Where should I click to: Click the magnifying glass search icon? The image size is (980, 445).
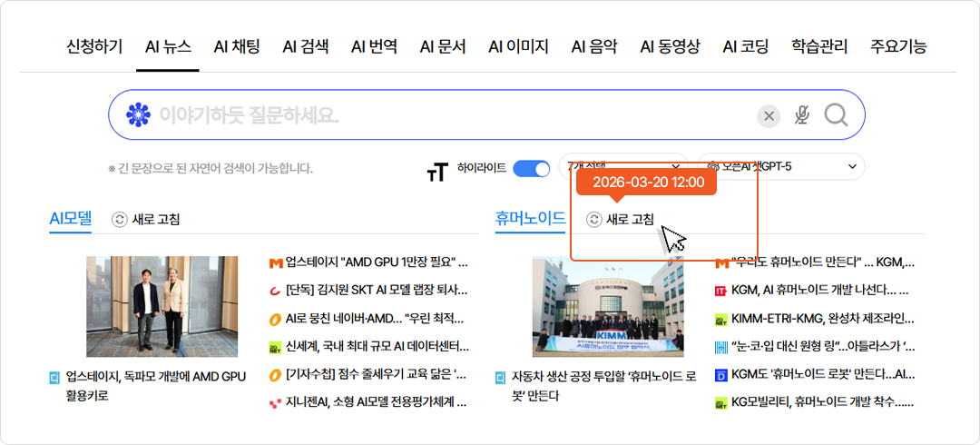click(836, 115)
